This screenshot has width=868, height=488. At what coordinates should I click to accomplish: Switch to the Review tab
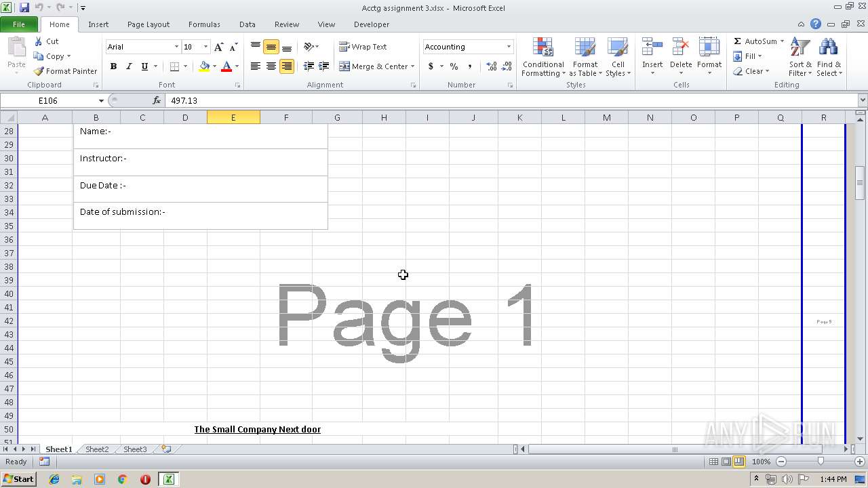click(x=287, y=24)
